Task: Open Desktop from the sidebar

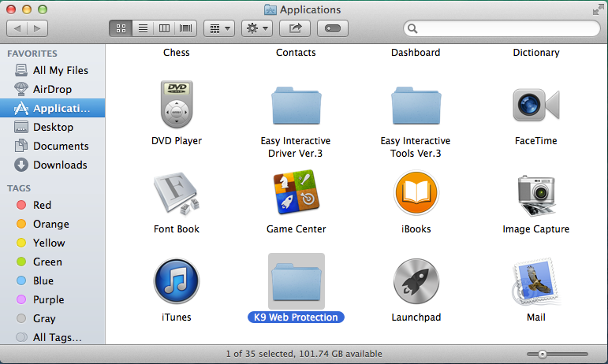Action: (53, 127)
